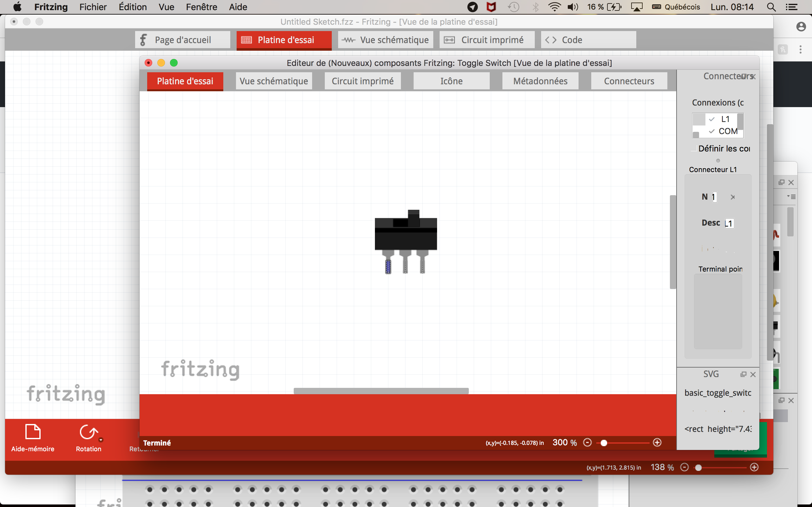The width and height of the screenshot is (812, 507).
Task: Click main window zoom-in plus icon
Action: (754, 467)
